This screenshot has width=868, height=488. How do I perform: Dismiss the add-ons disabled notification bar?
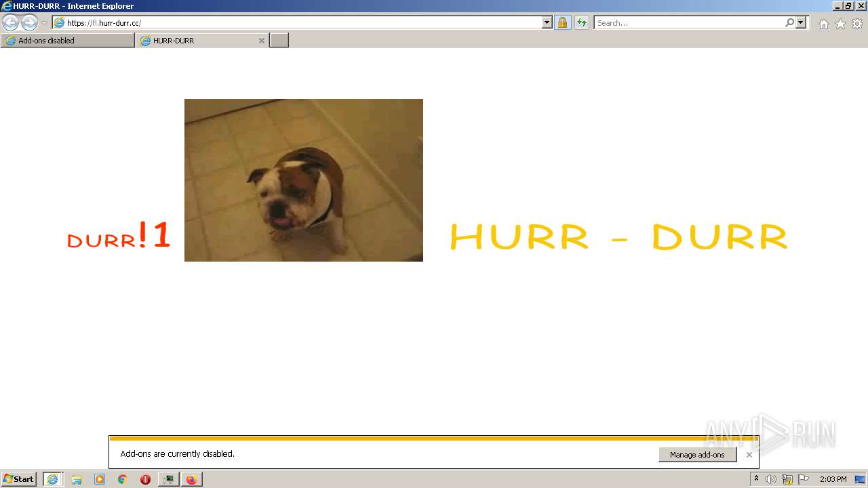click(x=749, y=455)
